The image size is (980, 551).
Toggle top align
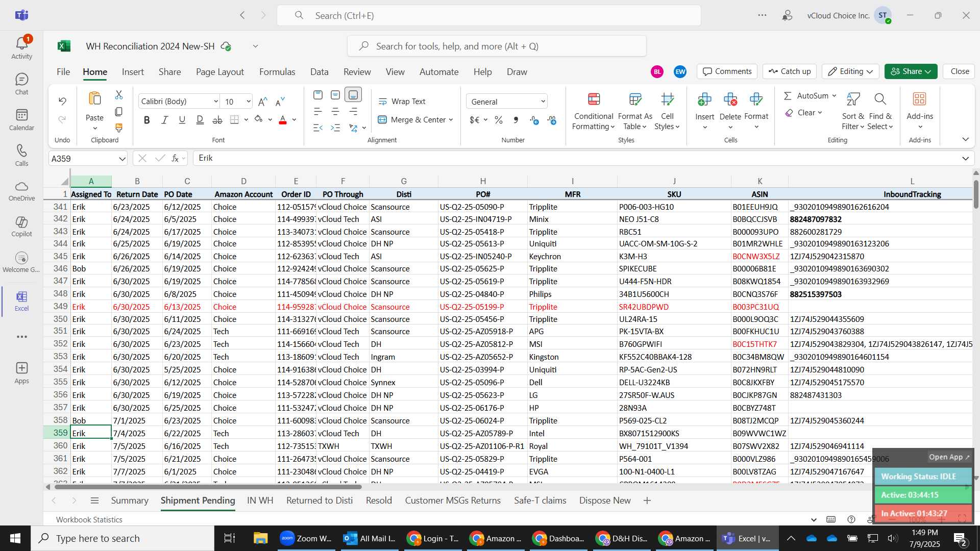pos(318,95)
